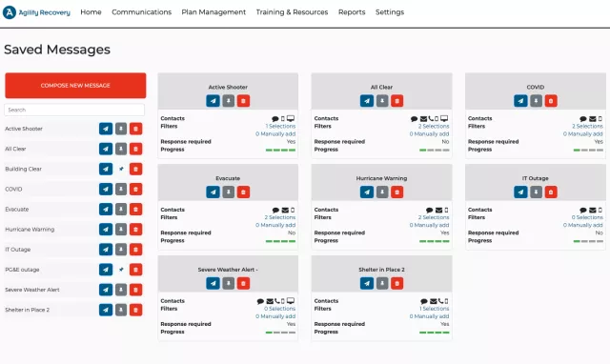The image size is (610, 364).
Task: Click red delete icon on Active Shooter card
Action: (x=243, y=101)
